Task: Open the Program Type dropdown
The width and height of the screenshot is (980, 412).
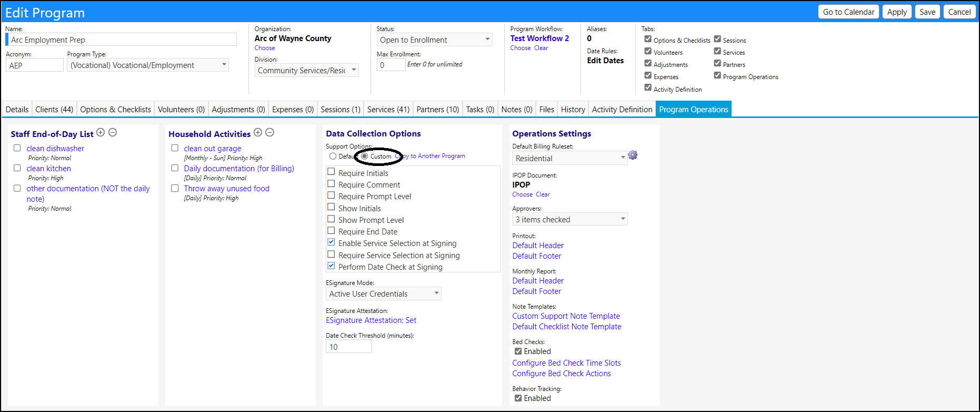Action: click(x=148, y=65)
